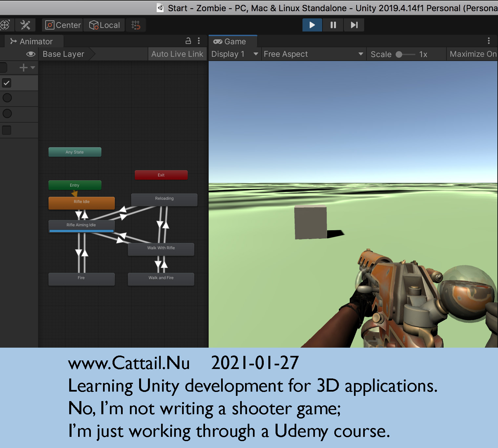498x448 pixels.
Task: Select the Walk and Fire state
Action: (x=161, y=279)
